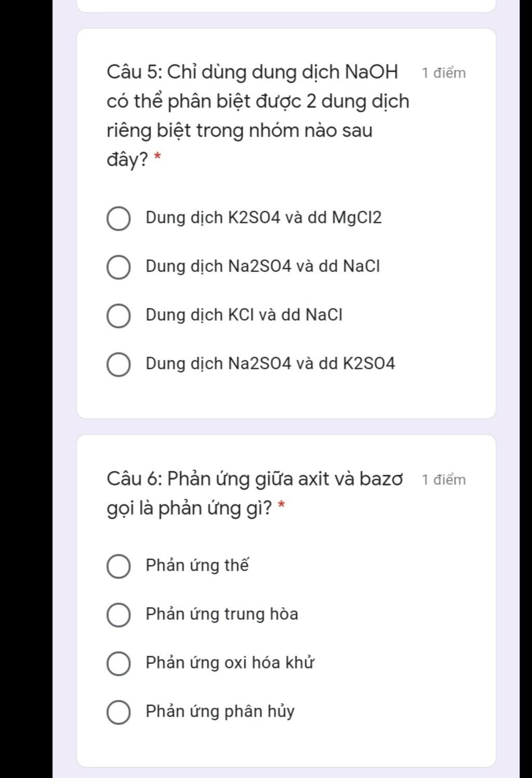Click answer text 'Dung dịch K2SO4 và dd MgCl2'

[x=263, y=217]
